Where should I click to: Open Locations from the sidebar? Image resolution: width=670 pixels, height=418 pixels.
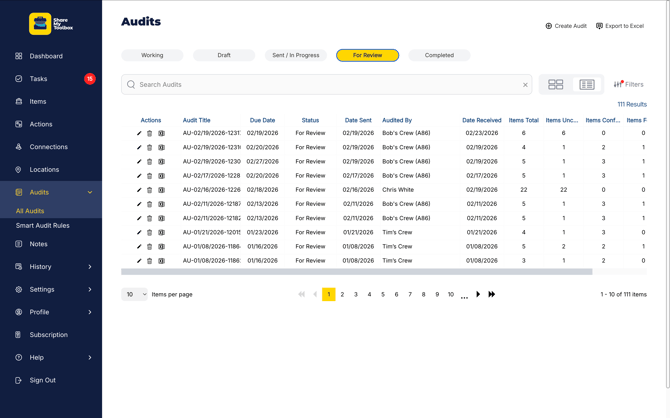44,169
